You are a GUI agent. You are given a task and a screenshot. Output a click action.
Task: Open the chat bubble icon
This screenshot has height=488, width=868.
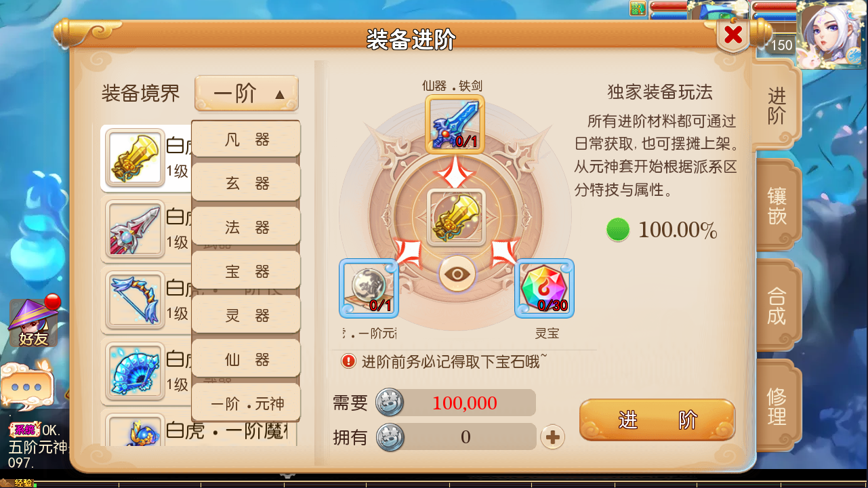[27, 386]
